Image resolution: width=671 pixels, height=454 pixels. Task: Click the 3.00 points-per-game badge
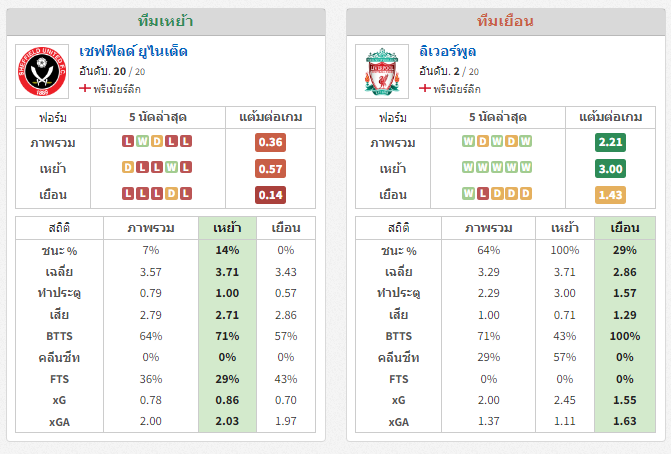(x=610, y=169)
